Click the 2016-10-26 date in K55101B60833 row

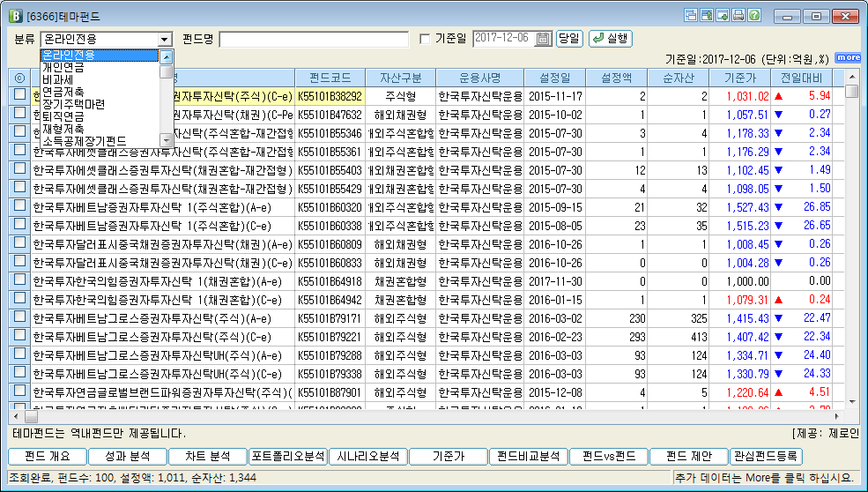click(x=555, y=263)
